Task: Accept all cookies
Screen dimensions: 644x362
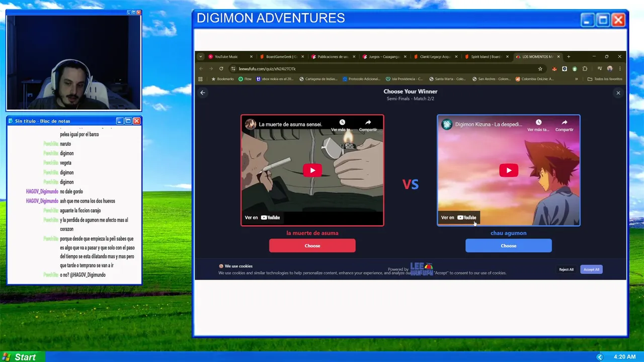Action: tap(591, 269)
